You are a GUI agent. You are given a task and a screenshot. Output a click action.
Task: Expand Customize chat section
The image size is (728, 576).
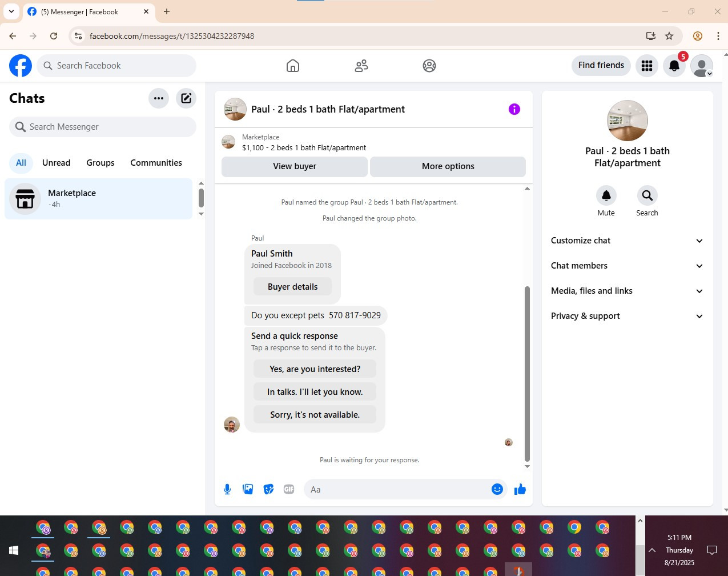(627, 241)
